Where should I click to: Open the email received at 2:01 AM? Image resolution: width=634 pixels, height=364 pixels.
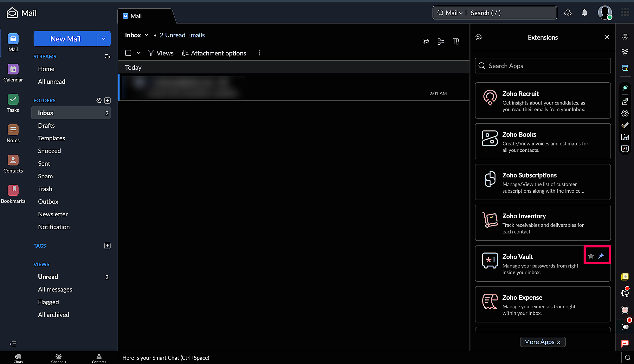coord(294,87)
